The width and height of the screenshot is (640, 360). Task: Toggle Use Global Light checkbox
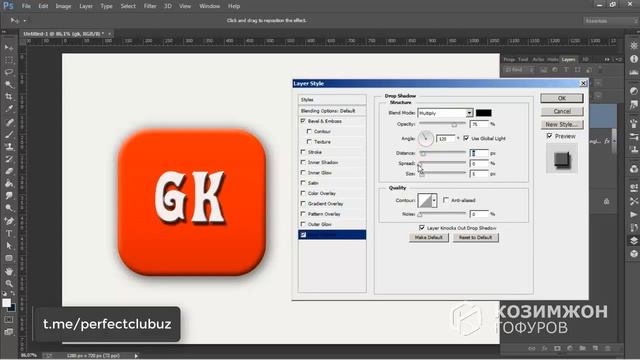tap(466, 138)
